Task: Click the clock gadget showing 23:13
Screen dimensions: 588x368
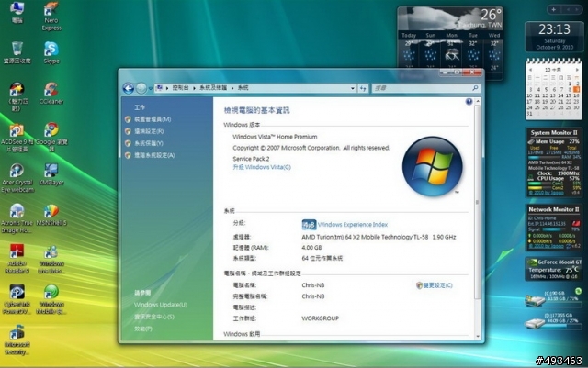Action: click(x=554, y=37)
